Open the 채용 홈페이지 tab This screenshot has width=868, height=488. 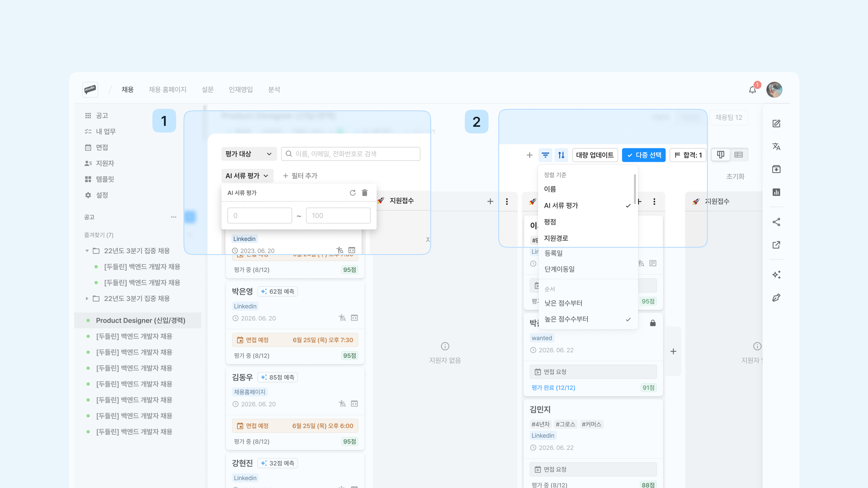point(168,89)
